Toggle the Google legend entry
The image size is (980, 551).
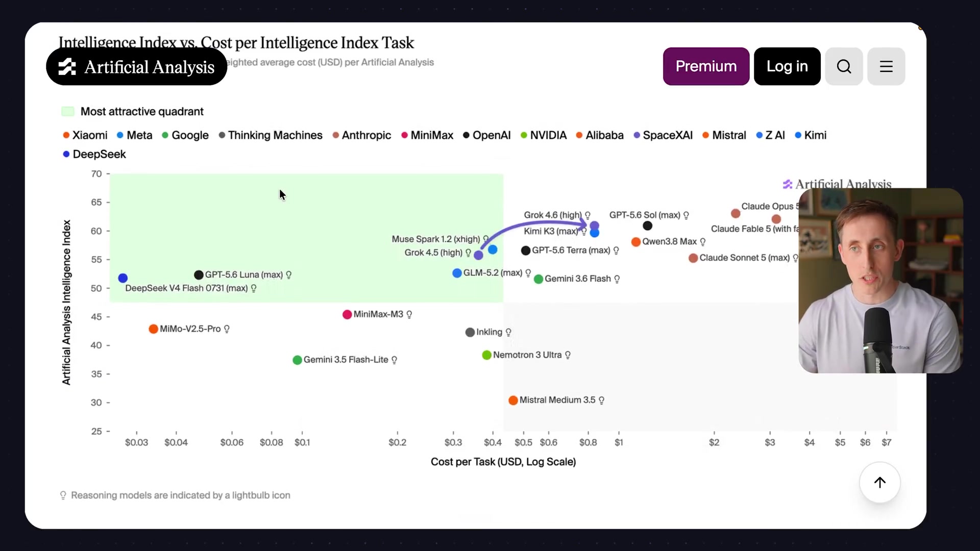(185, 135)
